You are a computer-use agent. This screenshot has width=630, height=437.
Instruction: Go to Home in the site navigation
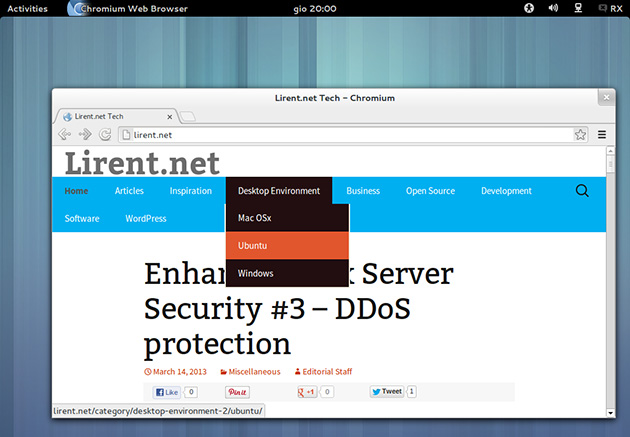click(x=76, y=191)
